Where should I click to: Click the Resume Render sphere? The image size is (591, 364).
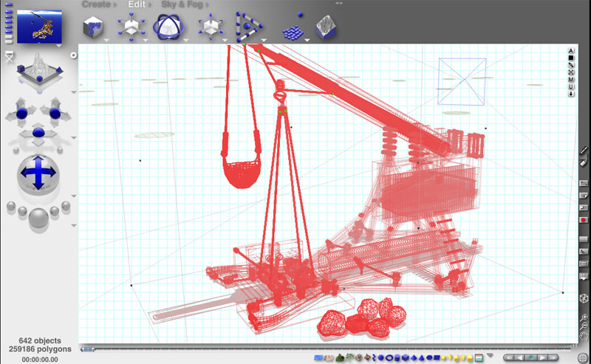click(x=55, y=211)
